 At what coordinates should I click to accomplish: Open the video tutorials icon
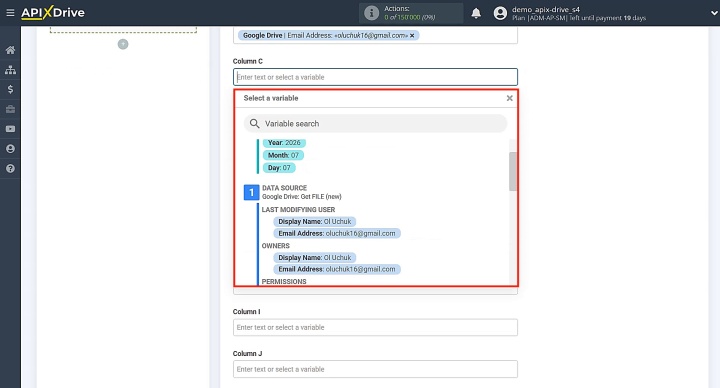(10, 129)
